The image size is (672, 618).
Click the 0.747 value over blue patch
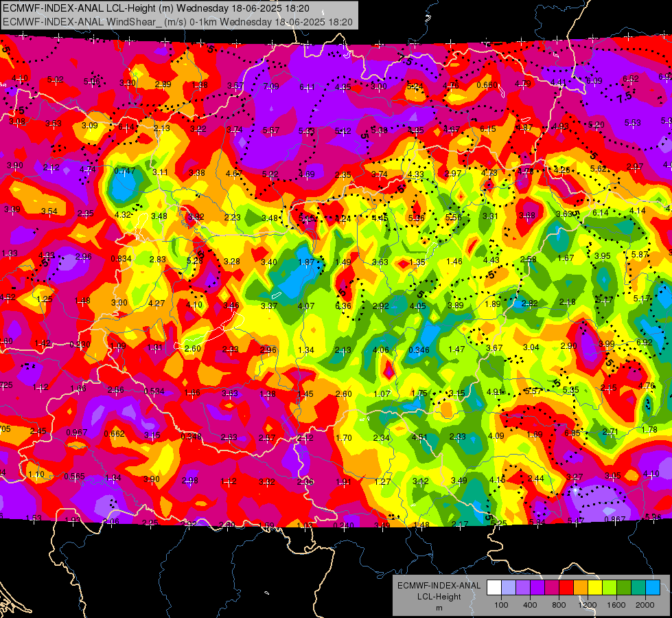click(125, 171)
